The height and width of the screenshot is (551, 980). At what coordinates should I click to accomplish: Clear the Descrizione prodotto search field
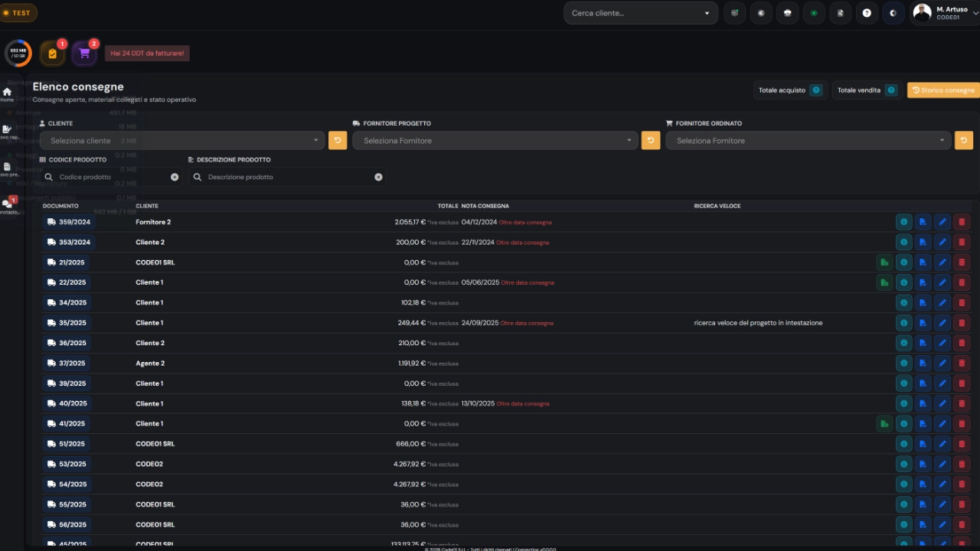(x=378, y=177)
